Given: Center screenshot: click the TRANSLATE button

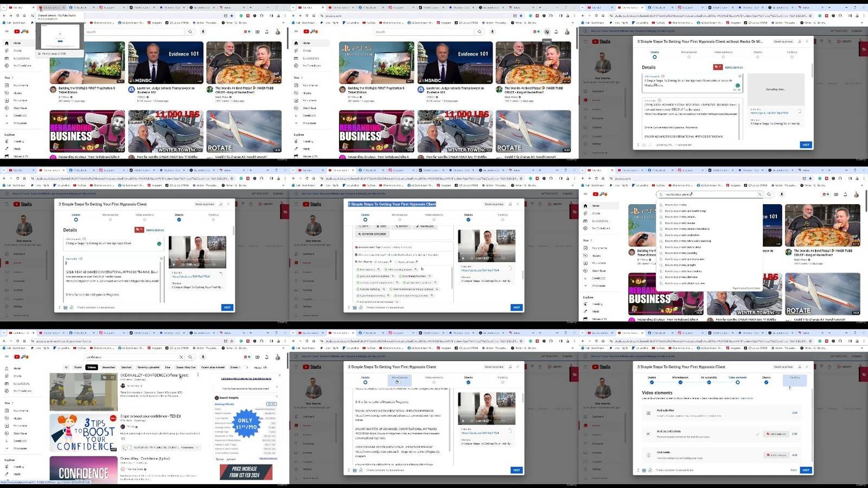Looking at the screenshot, I should click(x=425, y=226).
